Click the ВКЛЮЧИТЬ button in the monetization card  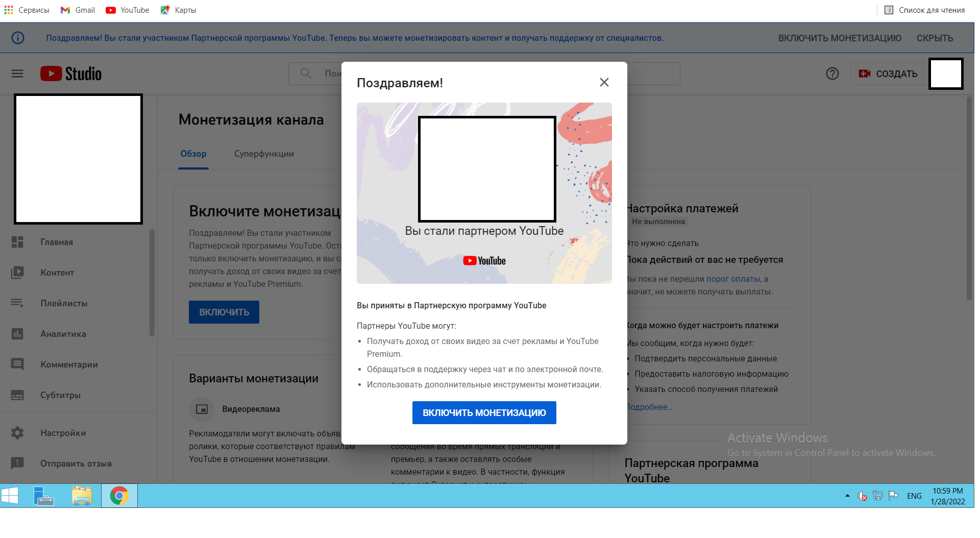click(224, 312)
